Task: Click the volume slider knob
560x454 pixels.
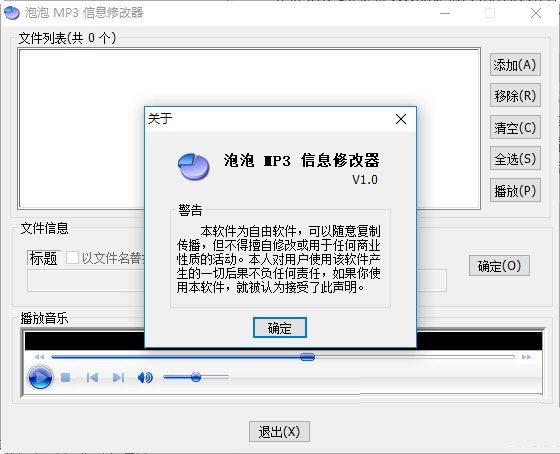Action: point(196,377)
